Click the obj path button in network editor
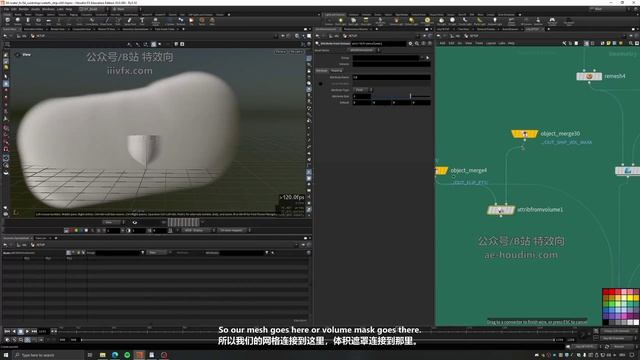 [x=456, y=36]
